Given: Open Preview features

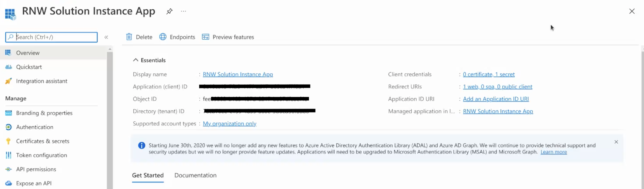Looking at the screenshot, I should (x=228, y=37).
